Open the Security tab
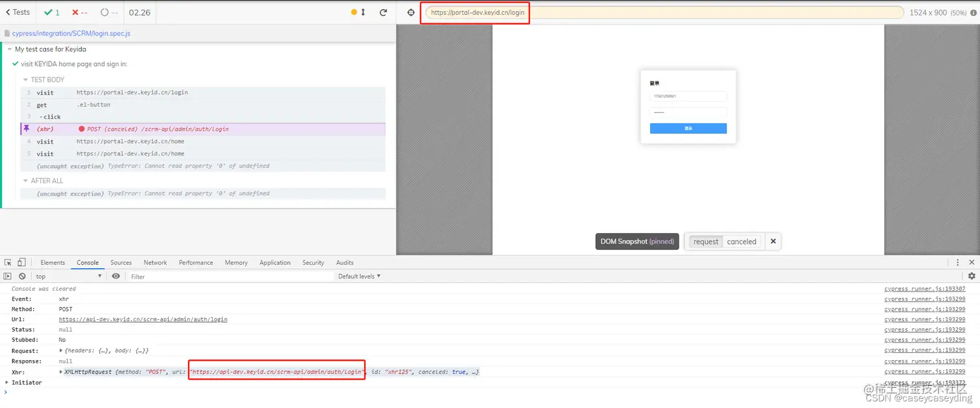The width and height of the screenshot is (980, 408). (x=313, y=262)
